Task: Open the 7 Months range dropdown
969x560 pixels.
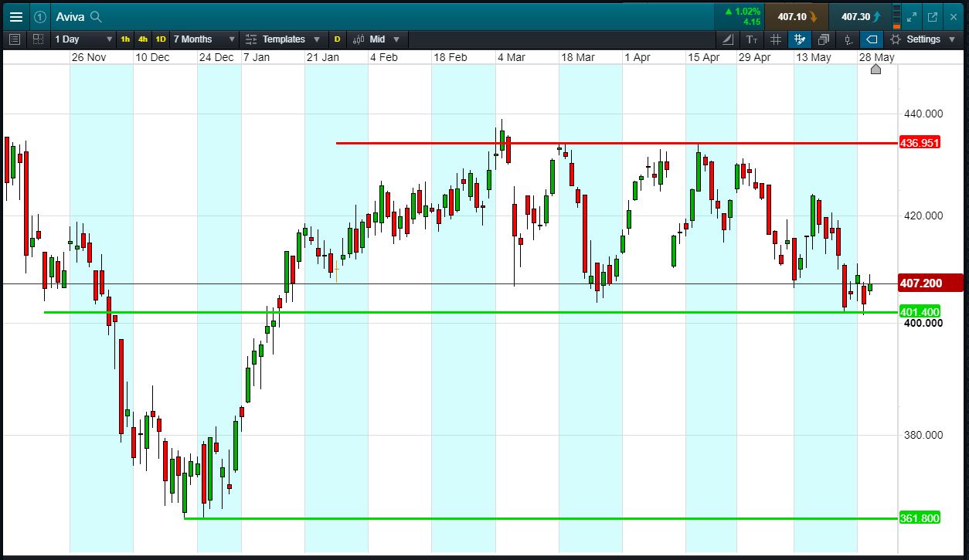Action: pyautogui.click(x=204, y=39)
